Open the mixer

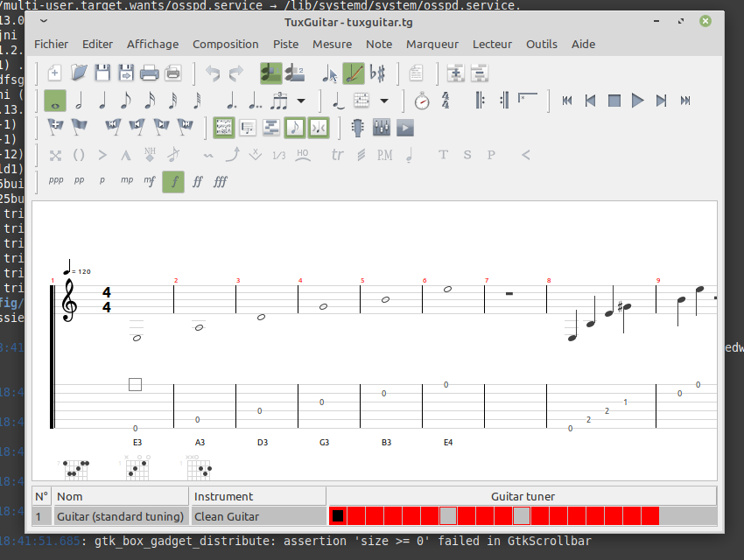click(x=382, y=128)
